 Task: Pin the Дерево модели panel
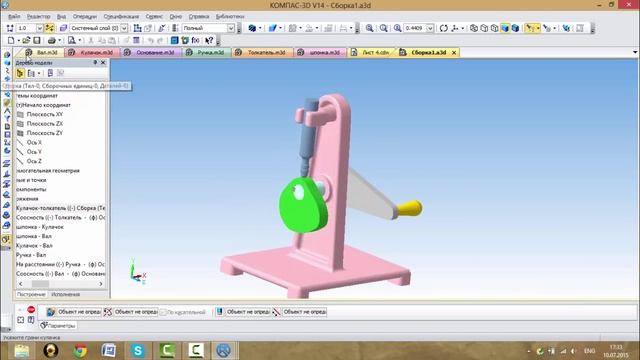click(95, 62)
